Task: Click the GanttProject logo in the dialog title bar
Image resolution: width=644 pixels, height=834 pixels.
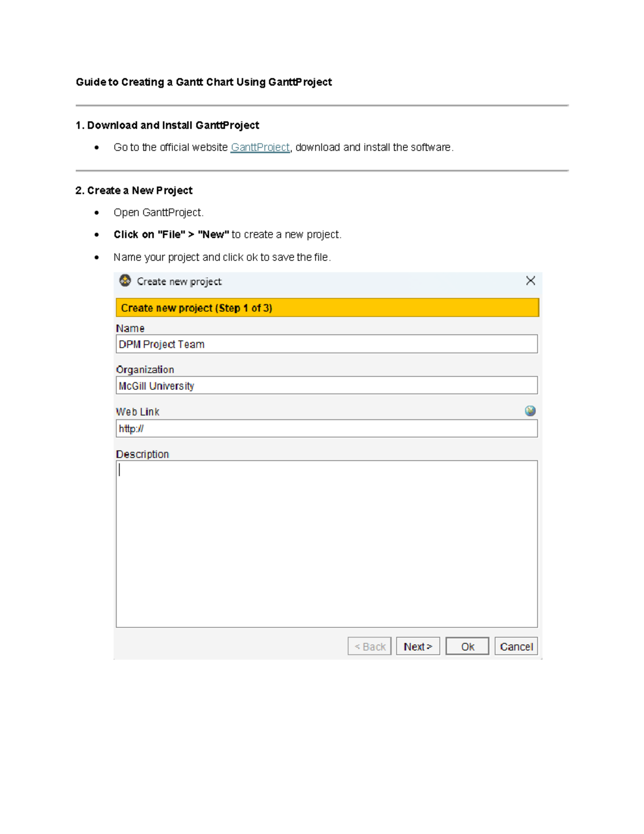Action: click(x=125, y=280)
